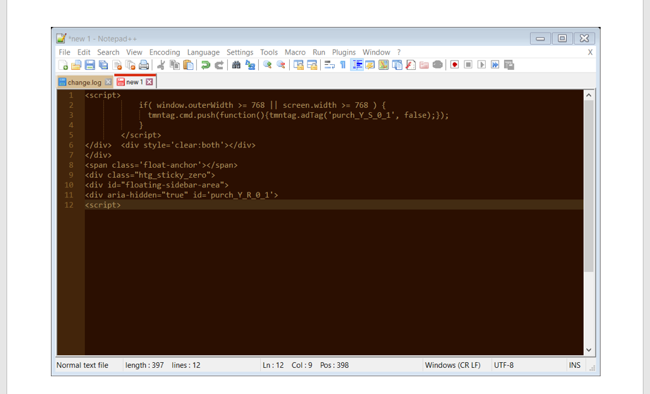
Task: Open the View menu
Action: click(134, 52)
